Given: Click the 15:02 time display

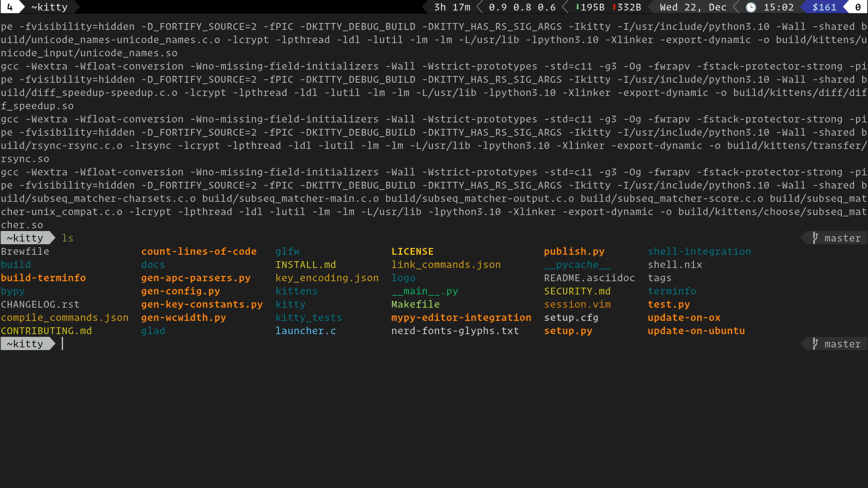Looking at the screenshot, I should [x=778, y=7].
